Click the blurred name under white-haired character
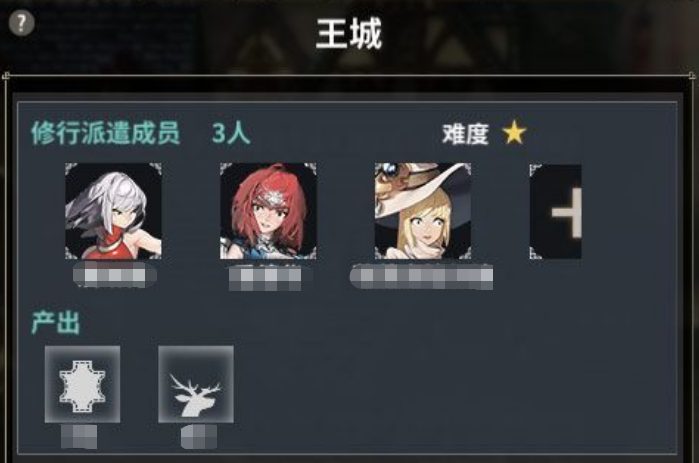This screenshot has width=699, height=463. pos(115,275)
